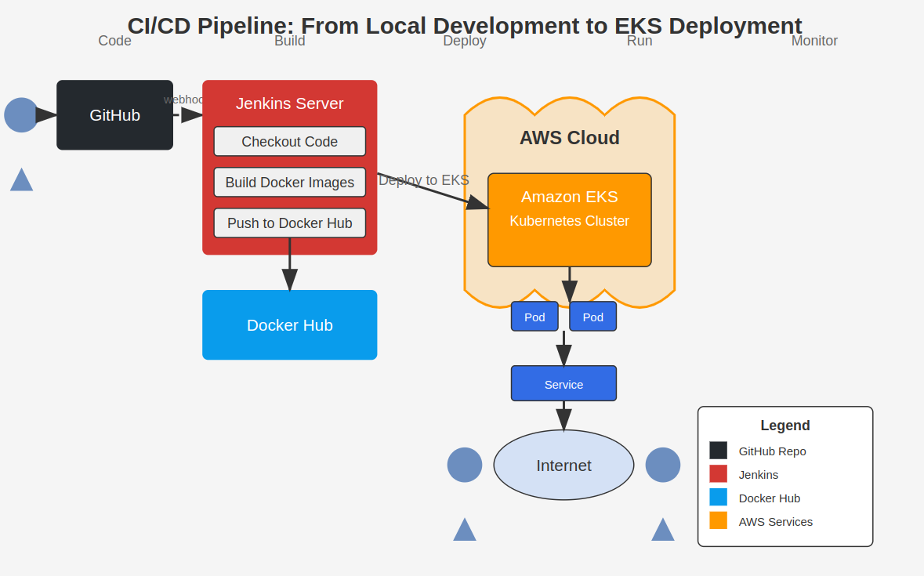The image size is (924, 576).
Task: Select the orange AWS Services legend swatch
Action: click(x=718, y=520)
